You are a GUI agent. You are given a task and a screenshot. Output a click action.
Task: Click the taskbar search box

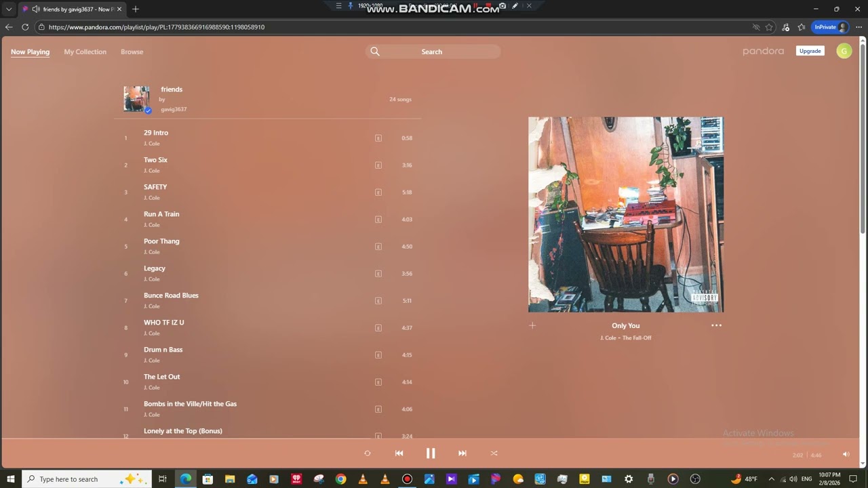(x=87, y=479)
